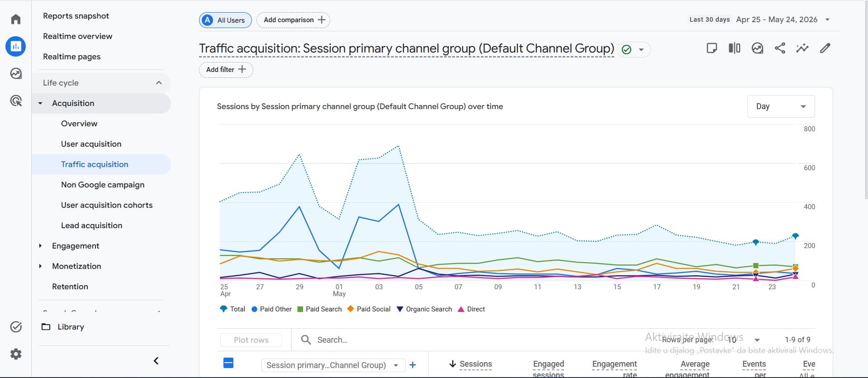The height and width of the screenshot is (378, 868).
Task: Click the plus icon to add dimension
Action: pyautogui.click(x=413, y=365)
